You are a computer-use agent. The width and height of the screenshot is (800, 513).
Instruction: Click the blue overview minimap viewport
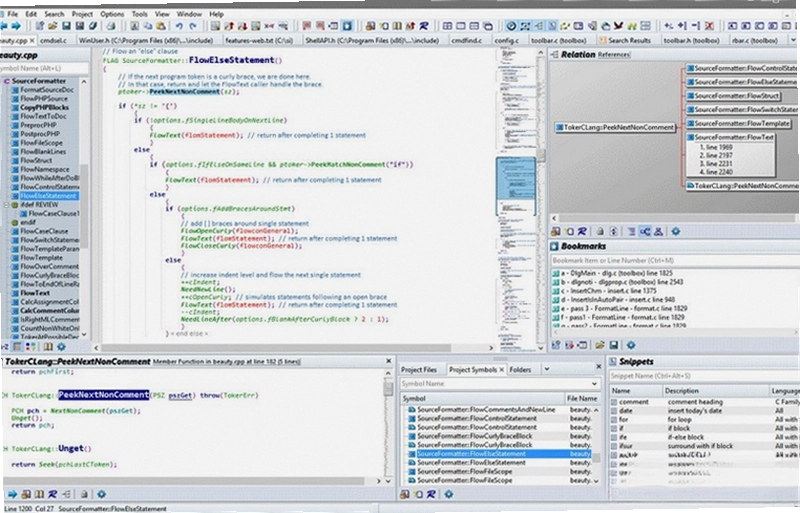515,185
